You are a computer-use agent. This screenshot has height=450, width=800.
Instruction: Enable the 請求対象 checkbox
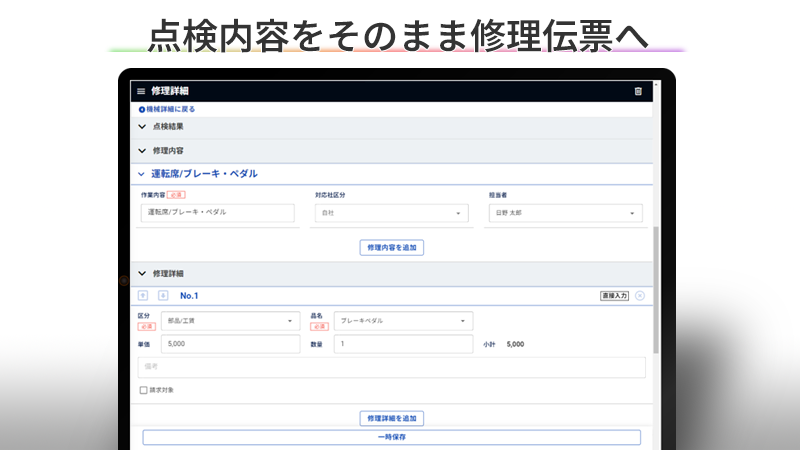(144, 390)
